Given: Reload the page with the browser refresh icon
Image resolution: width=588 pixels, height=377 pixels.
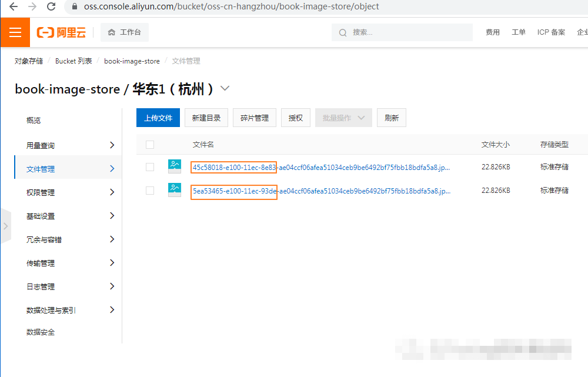Looking at the screenshot, I should tap(51, 8).
